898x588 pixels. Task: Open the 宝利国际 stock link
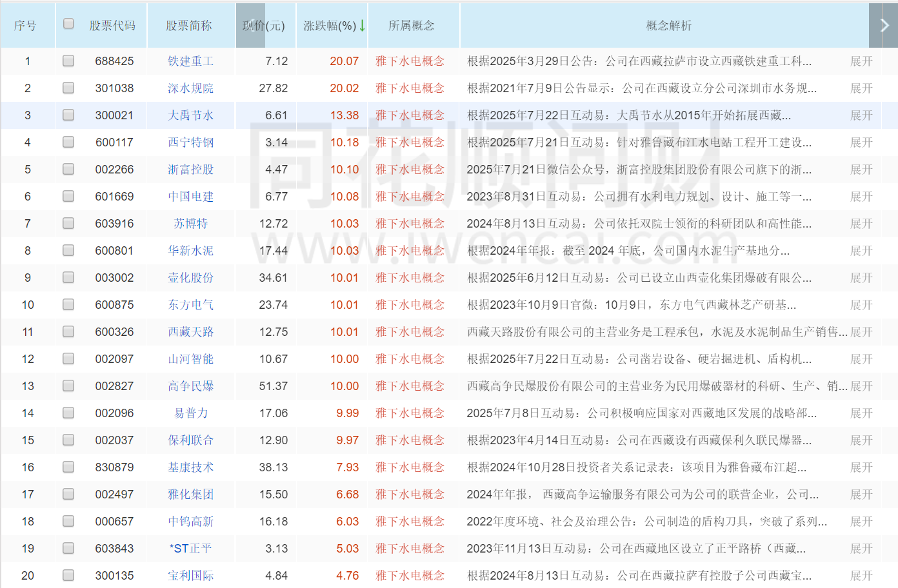190,576
